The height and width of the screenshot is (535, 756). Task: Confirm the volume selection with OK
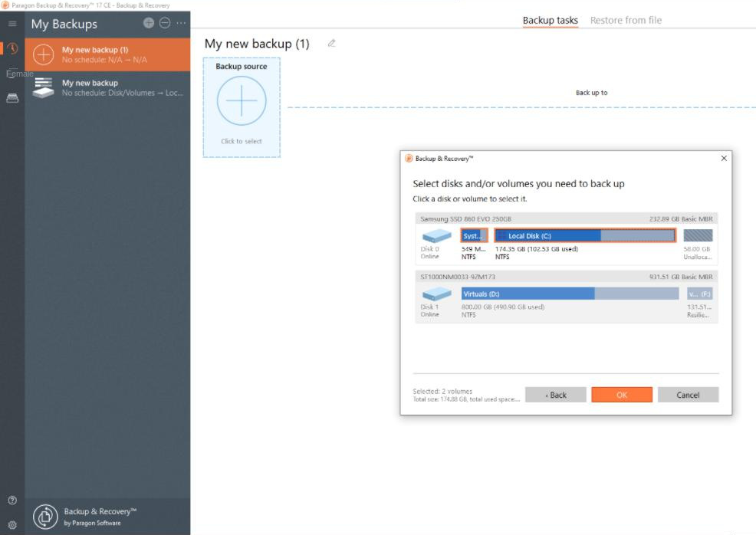[x=622, y=394]
